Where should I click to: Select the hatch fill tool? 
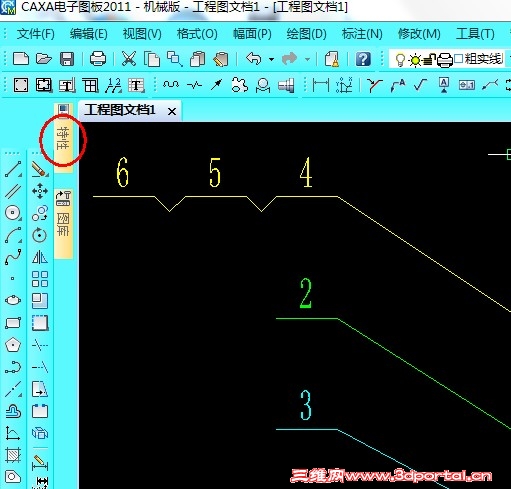click(13, 455)
